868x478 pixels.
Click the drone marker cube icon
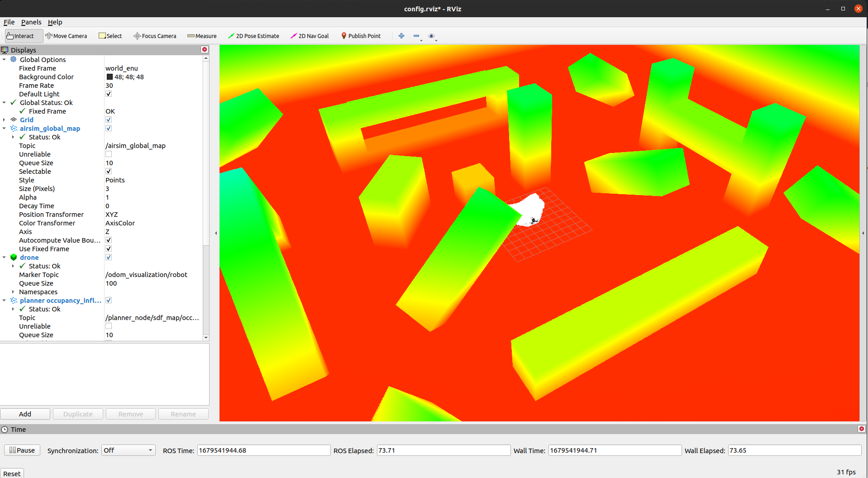(x=14, y=257)
